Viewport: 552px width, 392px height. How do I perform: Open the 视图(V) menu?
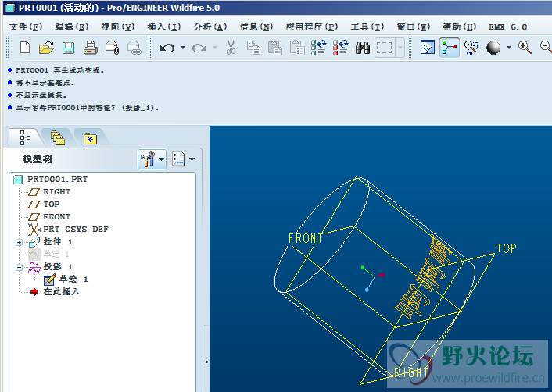[x=117, y=27]
